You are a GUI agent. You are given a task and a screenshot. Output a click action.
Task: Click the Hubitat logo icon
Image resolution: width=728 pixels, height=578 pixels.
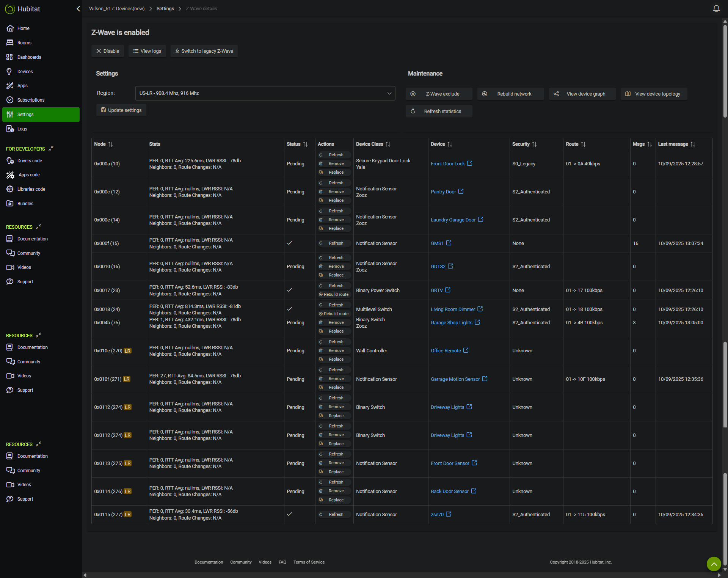point(10,9)
